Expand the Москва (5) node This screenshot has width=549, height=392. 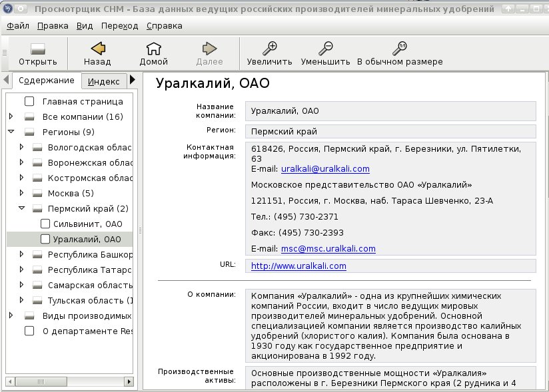21,193
